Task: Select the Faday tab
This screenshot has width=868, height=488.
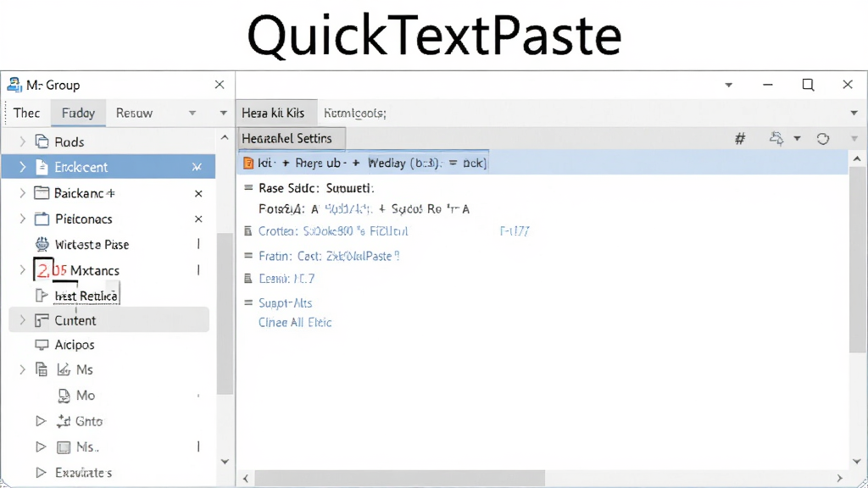Action: pos(78,113)
